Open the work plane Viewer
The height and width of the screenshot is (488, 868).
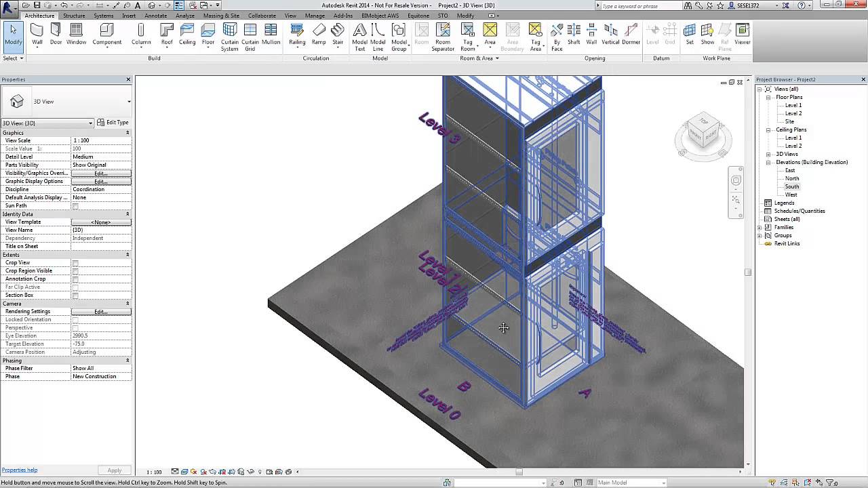pos(743,34)
